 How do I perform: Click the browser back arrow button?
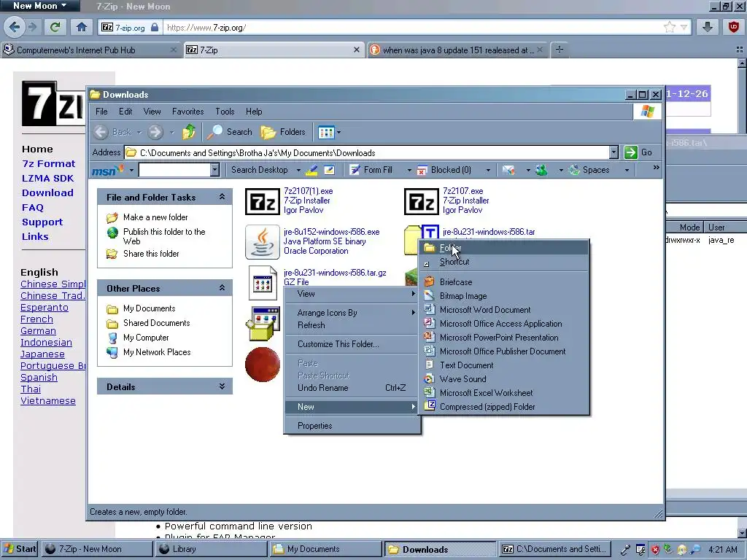[x=15, y=27]
